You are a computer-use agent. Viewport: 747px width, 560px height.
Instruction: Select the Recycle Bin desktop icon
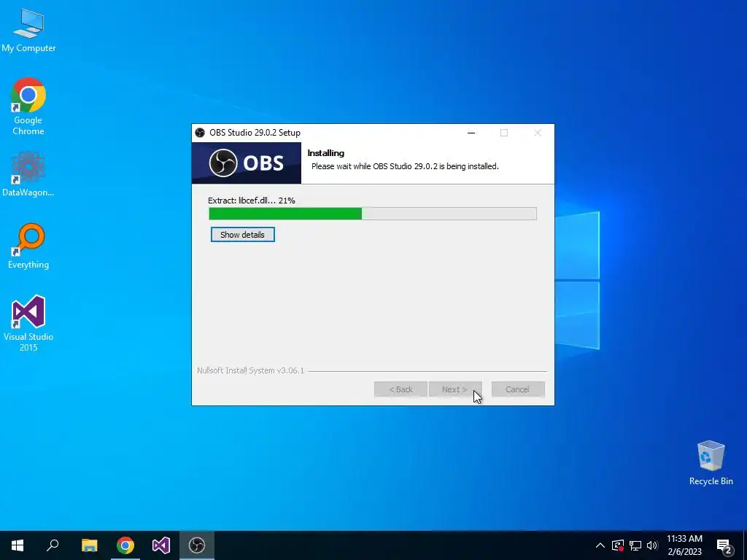coord(711,463)
